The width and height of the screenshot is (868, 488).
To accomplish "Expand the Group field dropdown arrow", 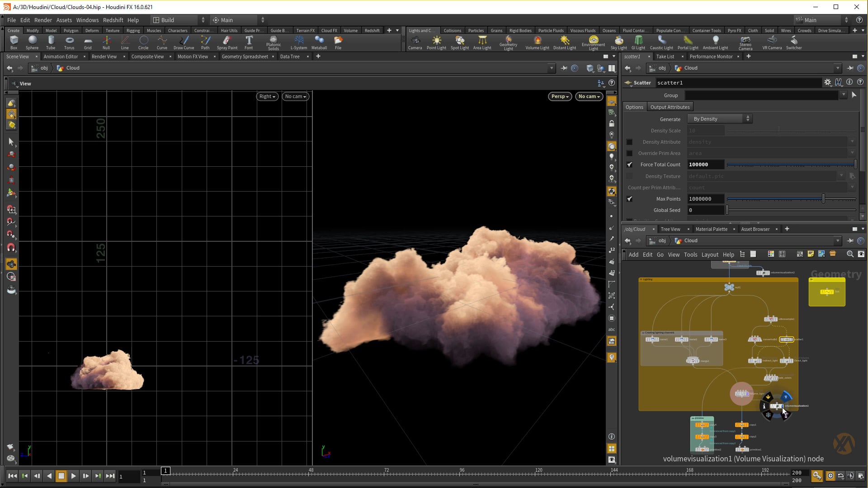I will 843,95.
